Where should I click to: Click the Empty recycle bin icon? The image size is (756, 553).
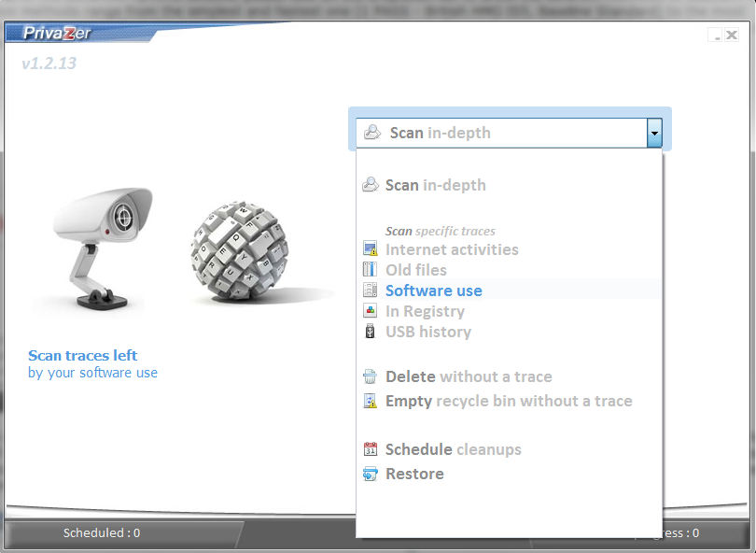tap(370, 401)
